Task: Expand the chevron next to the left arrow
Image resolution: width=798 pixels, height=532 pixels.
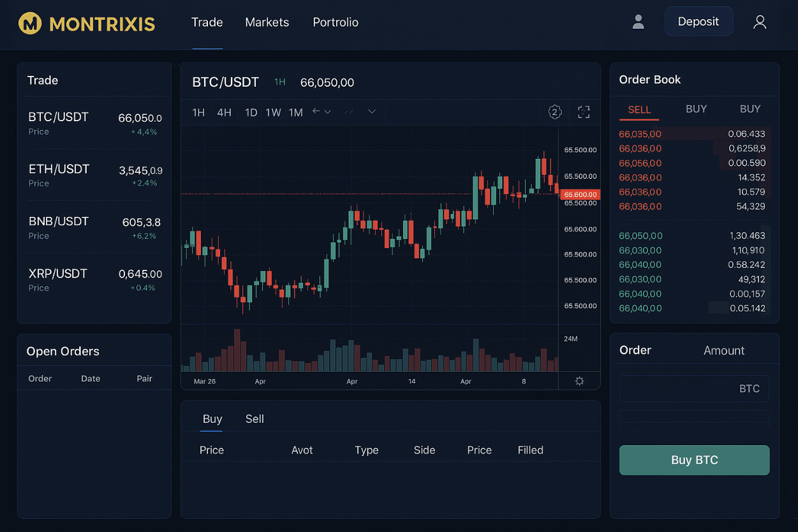Action: 328,112
